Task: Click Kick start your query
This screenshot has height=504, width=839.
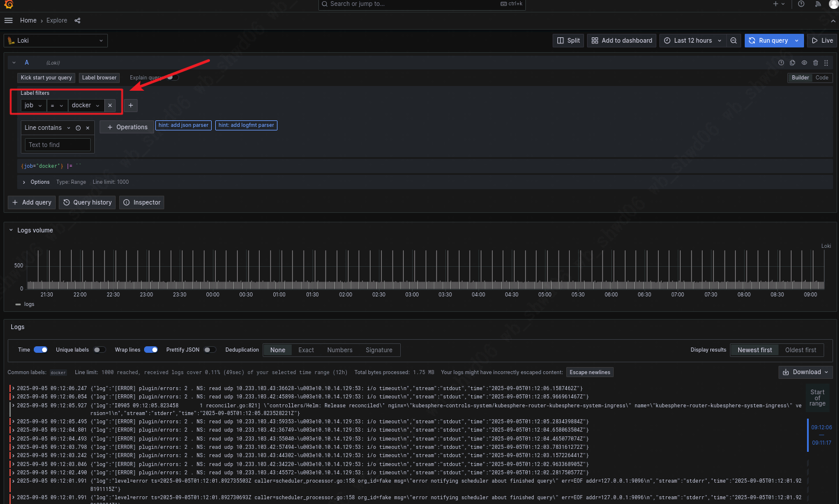Action: [x=46, y=78]
